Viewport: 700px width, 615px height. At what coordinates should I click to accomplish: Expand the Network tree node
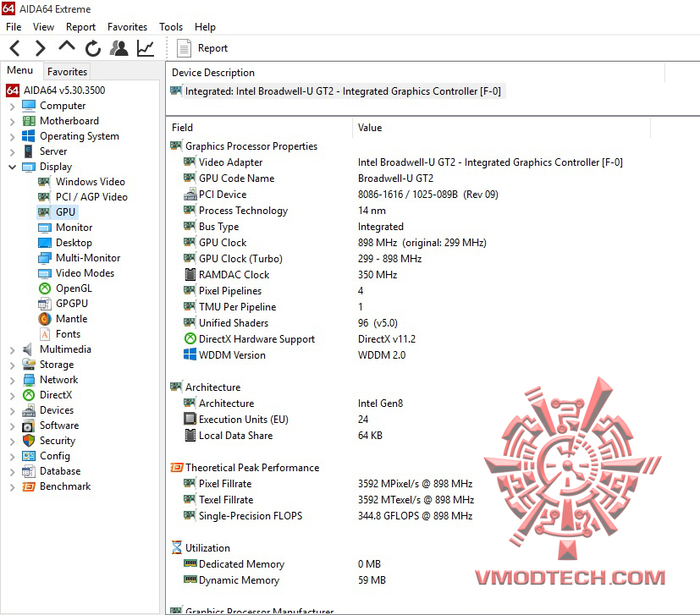(12, 380)
